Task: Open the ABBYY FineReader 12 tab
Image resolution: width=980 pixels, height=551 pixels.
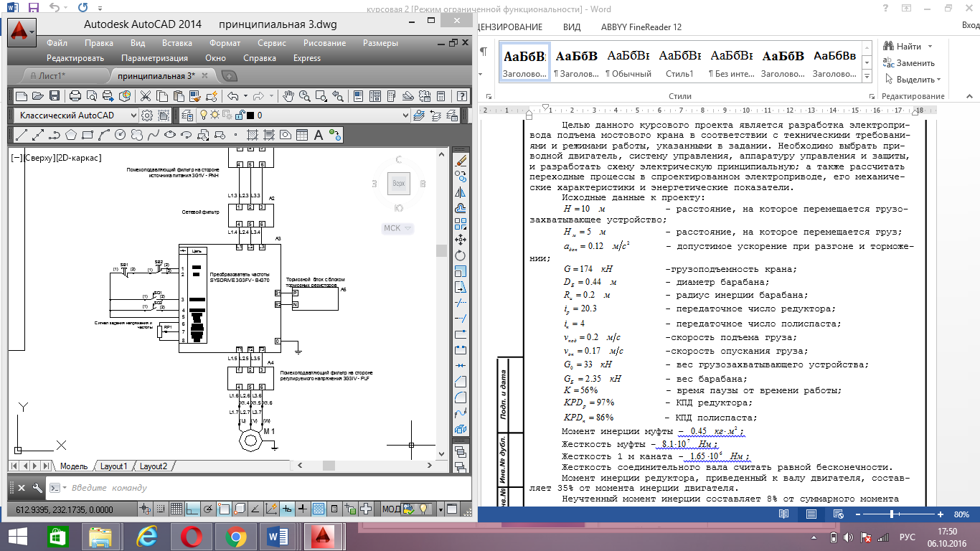Action: 642,27
